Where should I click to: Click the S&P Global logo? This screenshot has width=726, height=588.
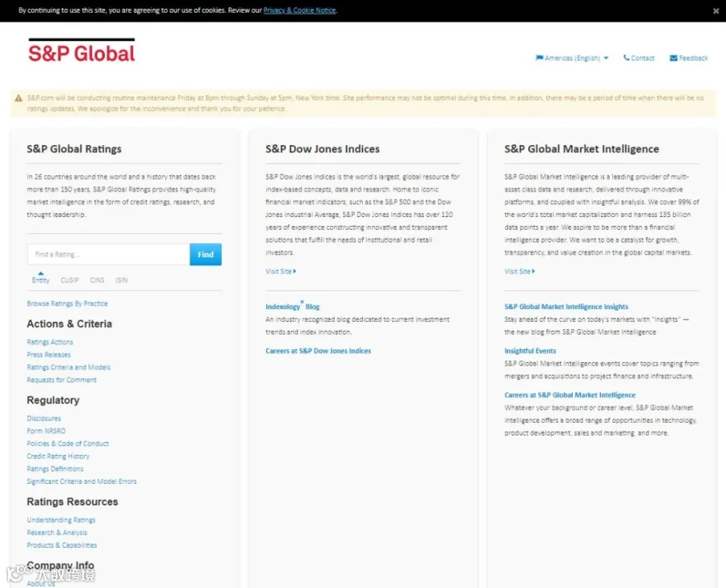81,51
